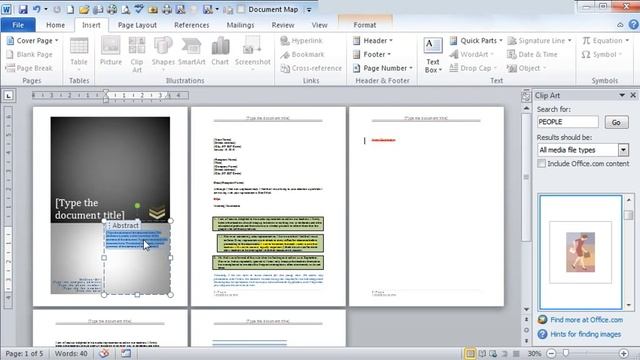Open the Header dropdown

click(373, 40)
